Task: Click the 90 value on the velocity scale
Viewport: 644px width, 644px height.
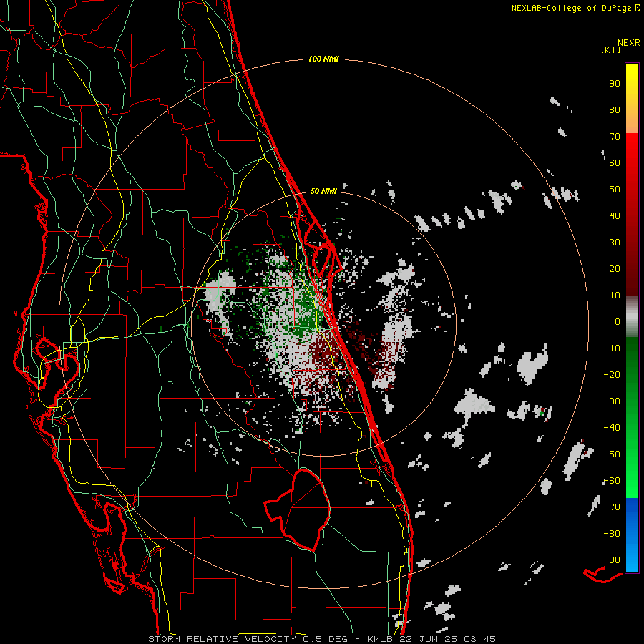Action: click(x=615, y=84)
